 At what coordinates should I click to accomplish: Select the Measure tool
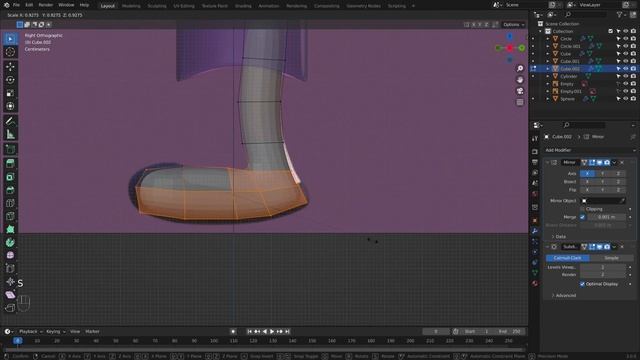click(10, 134)
